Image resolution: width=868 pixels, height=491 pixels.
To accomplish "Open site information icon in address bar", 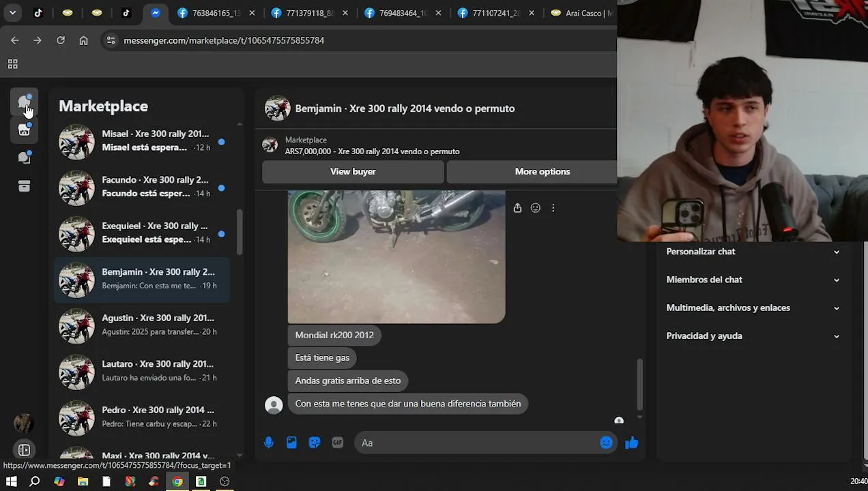I will pyautogui.click(x=111, y=40).
